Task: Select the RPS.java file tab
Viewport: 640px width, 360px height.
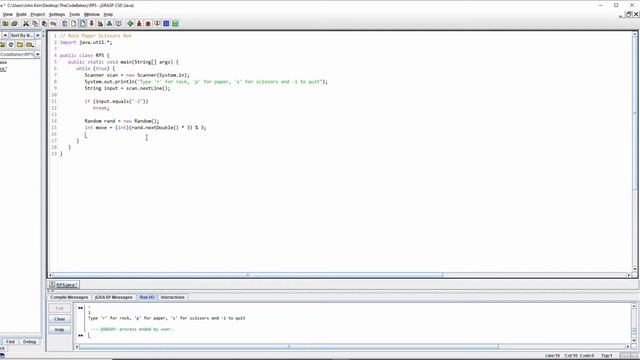Action: coord(63,285)
